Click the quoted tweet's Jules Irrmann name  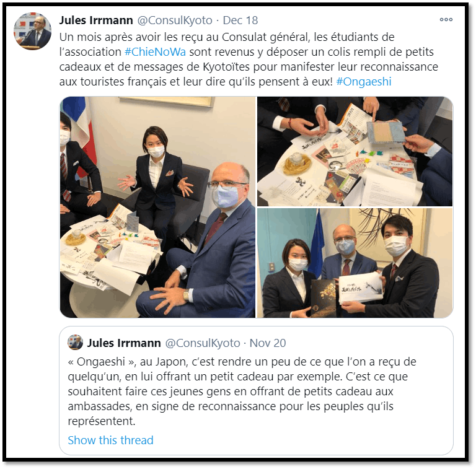124,343
